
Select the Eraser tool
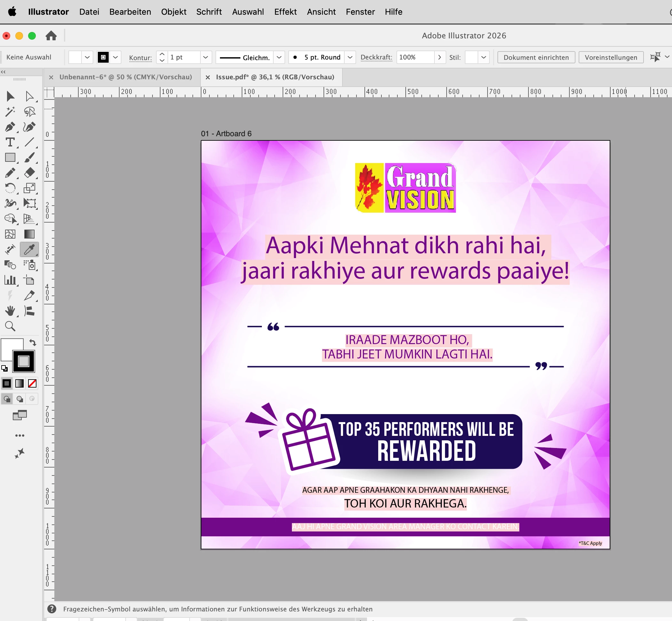tap(29, 173)
